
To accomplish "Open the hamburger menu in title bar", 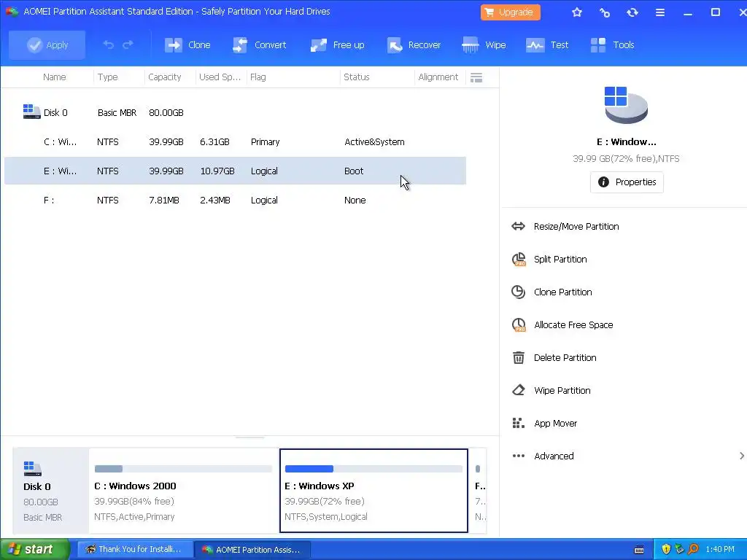I will [x=659, y=12].
